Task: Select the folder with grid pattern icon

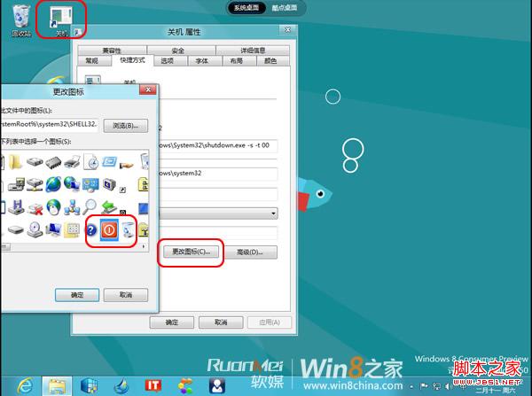Action: [72, 230]
